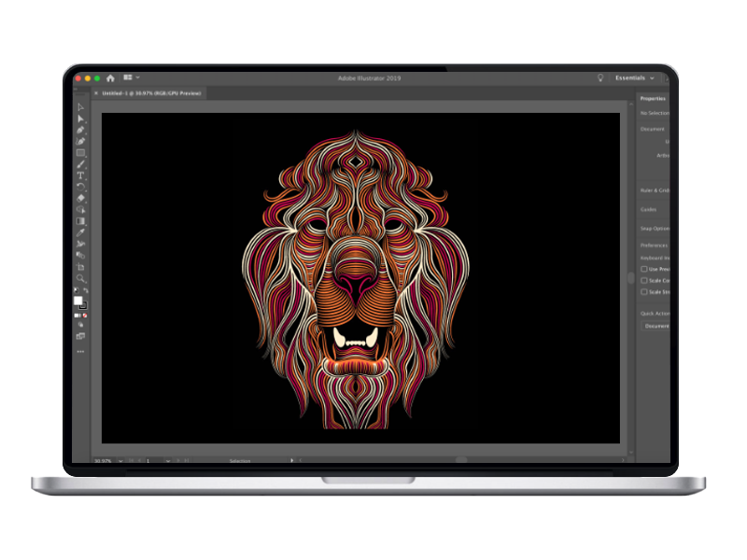Select the Type tool

(80, 175)
